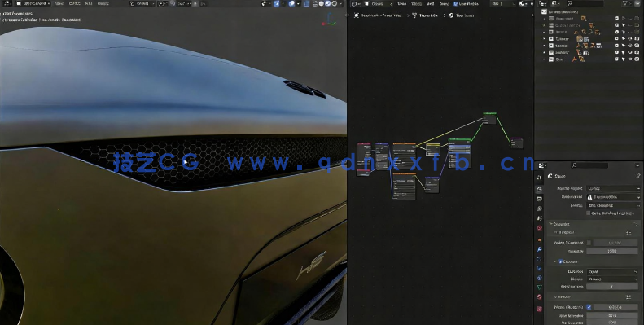Open the Texture properties tab
The width and height of the screenshot is (644, 325).
(x=539, y=309)
